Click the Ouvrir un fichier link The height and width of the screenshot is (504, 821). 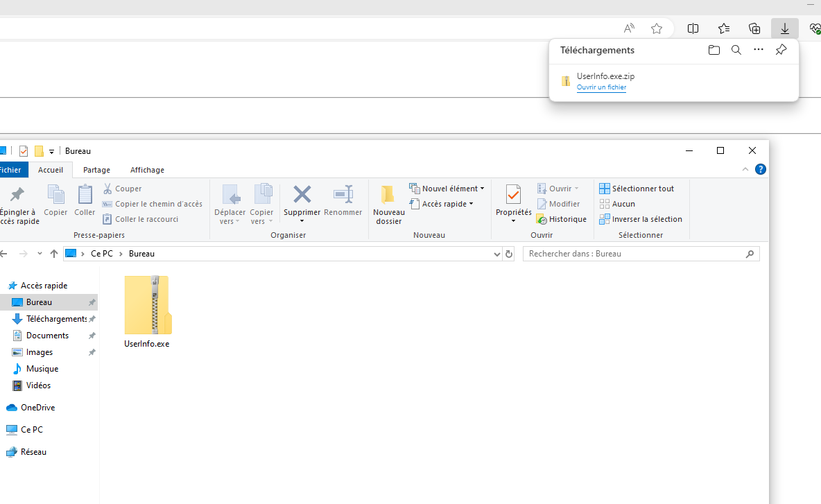click(602, 87)
